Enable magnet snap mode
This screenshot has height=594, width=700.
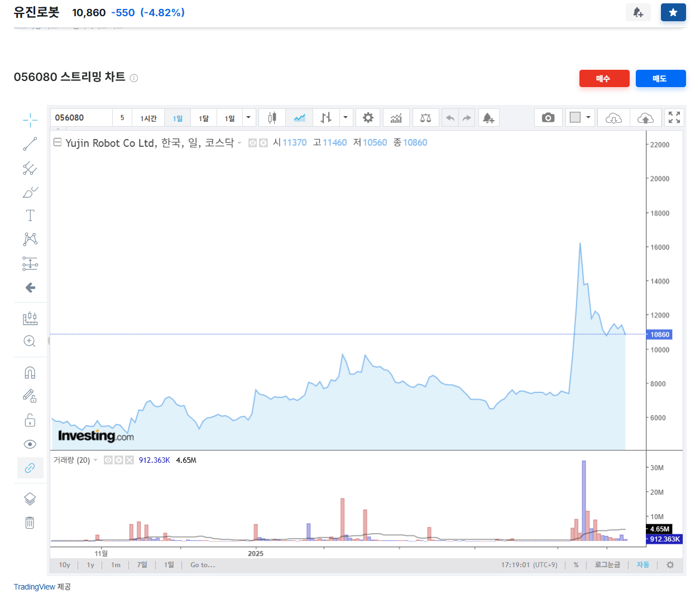coord(30,372)
